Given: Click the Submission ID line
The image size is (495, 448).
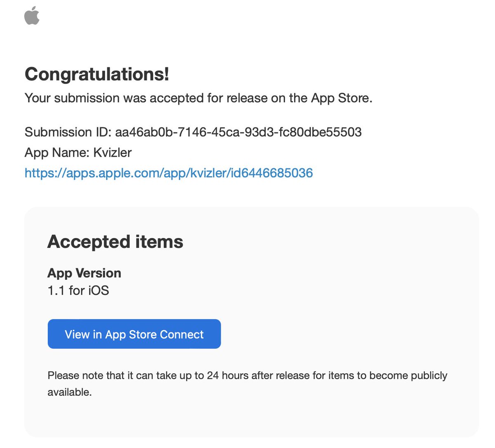Looking at the screenshot, I should (193, 132).
